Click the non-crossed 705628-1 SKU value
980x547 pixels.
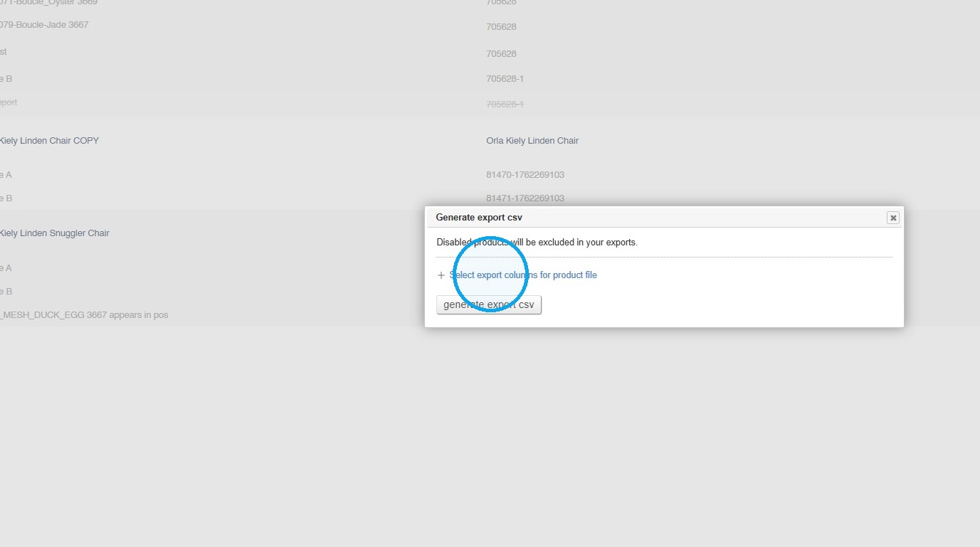(x=505, y=79)
